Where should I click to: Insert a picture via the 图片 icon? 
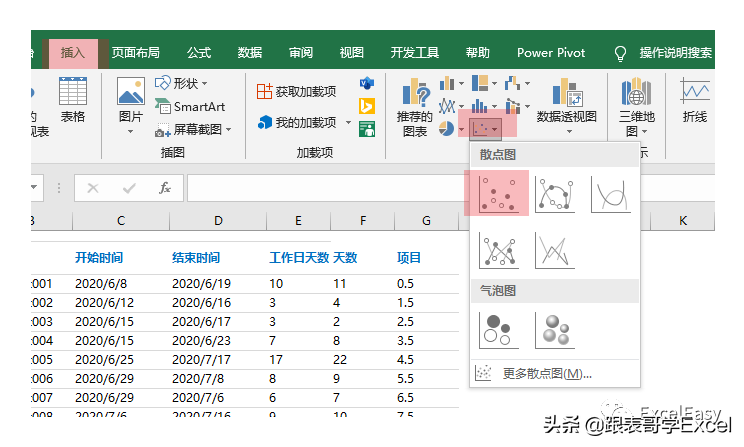tap(130, 101)
